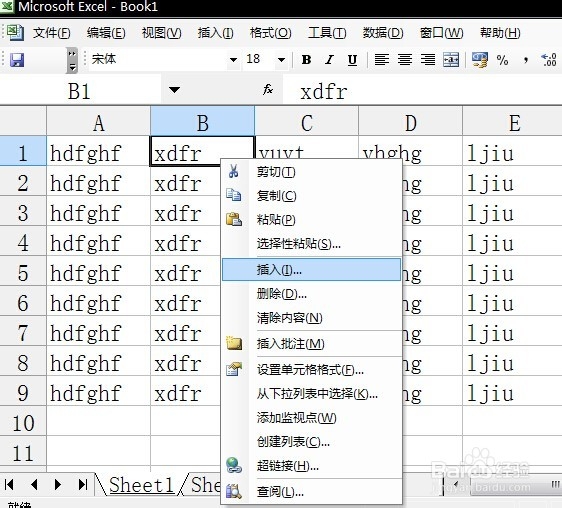The image size is (562, 508).
Task: Apply currency style icon
Action: pyautogui.click(x=480, y=60)
